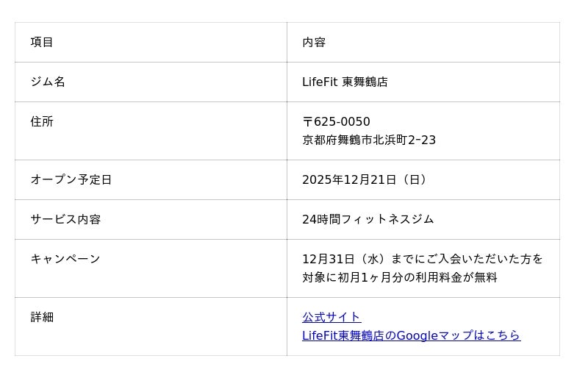Click the day marker （日） after the opening date

click(x=414, y=179)
